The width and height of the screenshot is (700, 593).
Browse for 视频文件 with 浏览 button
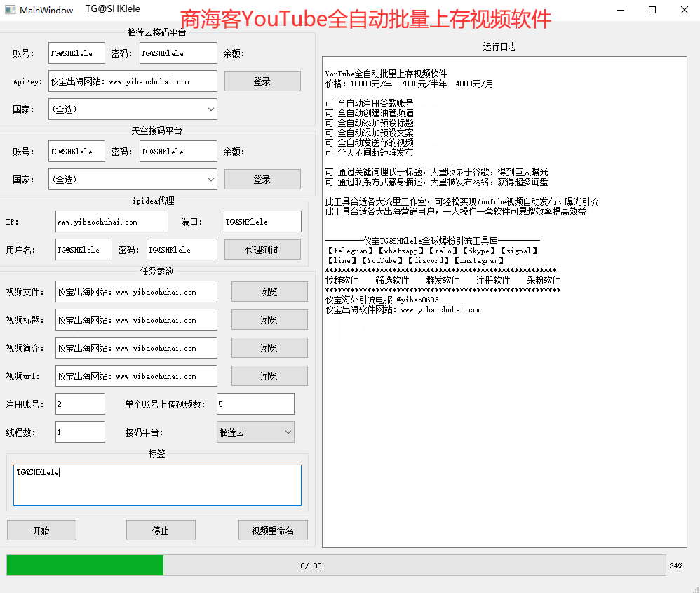click(269, 292)
